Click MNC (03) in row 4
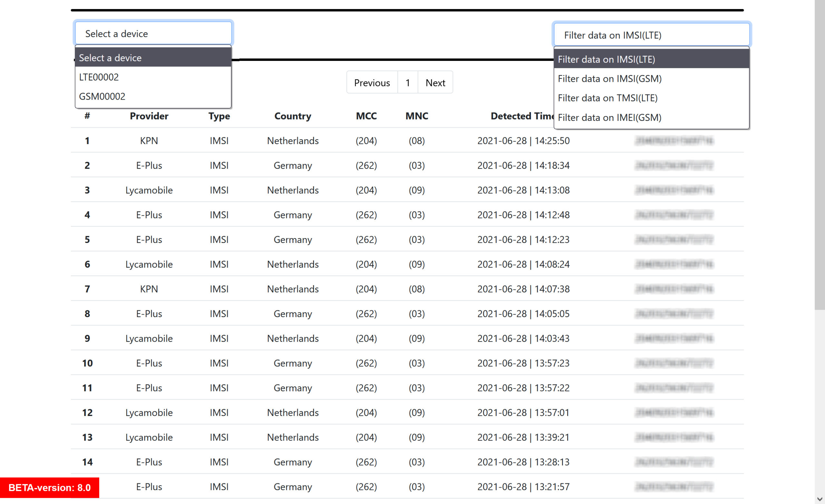 tap(416, 215)
